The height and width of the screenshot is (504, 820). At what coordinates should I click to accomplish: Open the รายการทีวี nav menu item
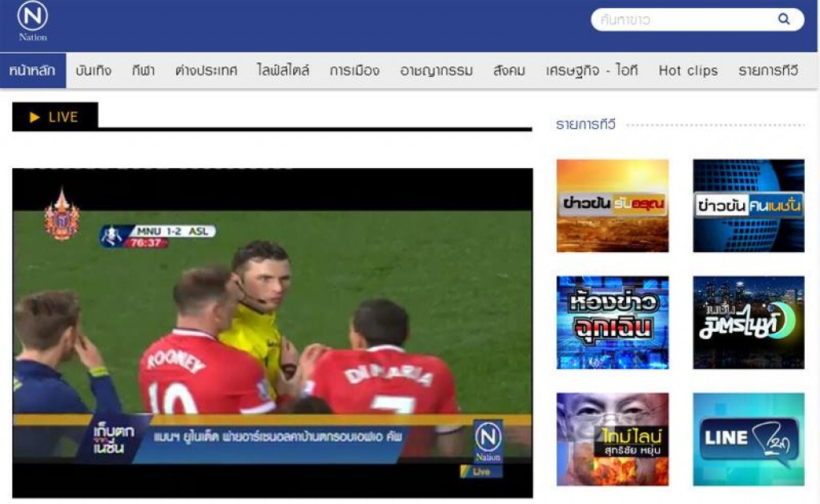point(768,70)
